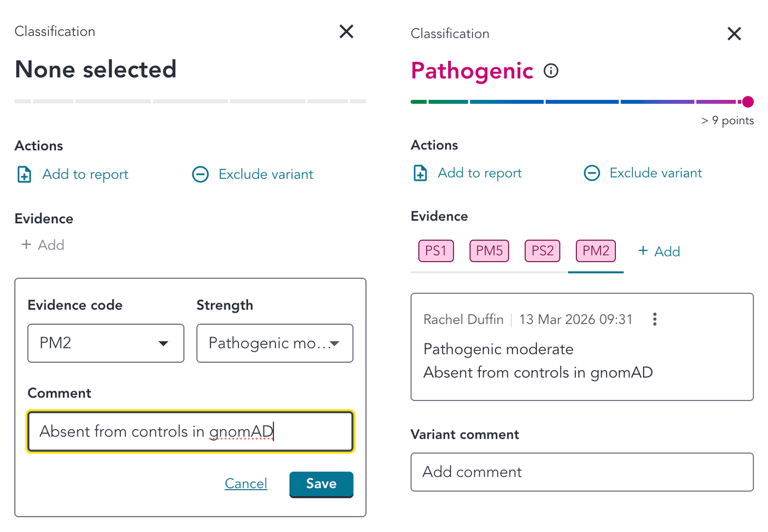Click the Exclude variant icon in left panel
This screenshot has width=768, height=532.
point(200,174)
